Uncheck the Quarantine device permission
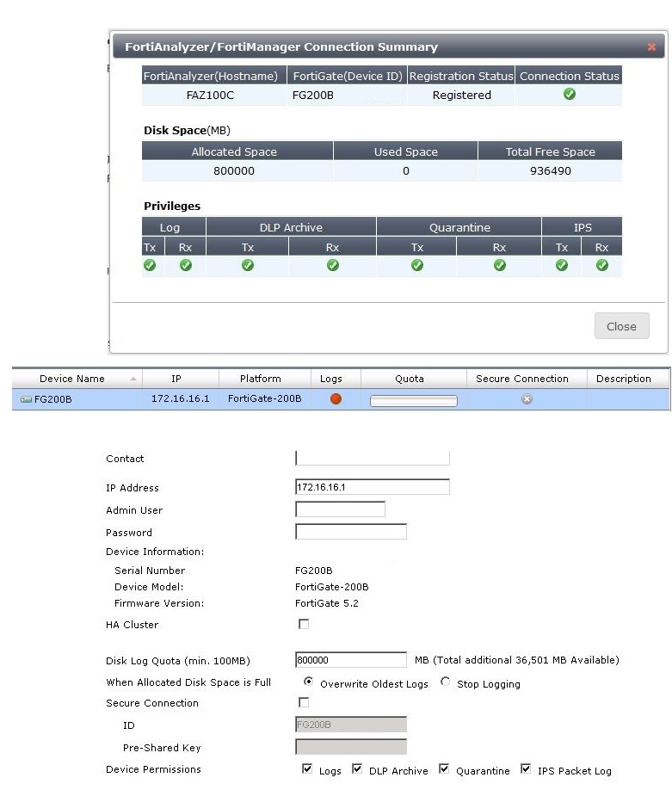 444,768
